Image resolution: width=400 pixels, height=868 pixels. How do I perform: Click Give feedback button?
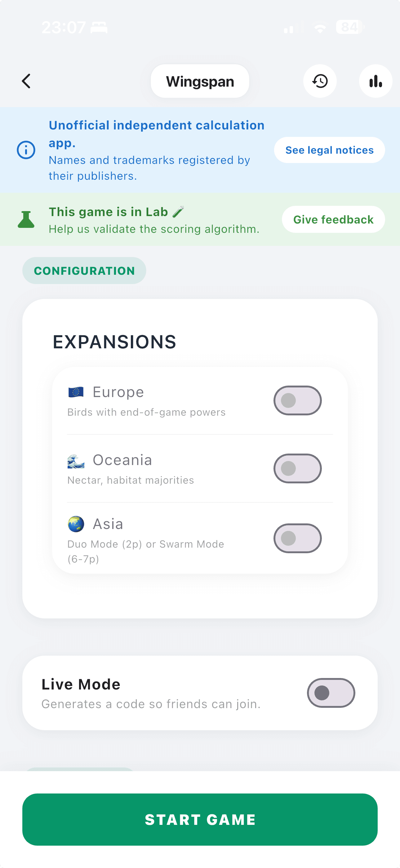click(x=333, y=219)
